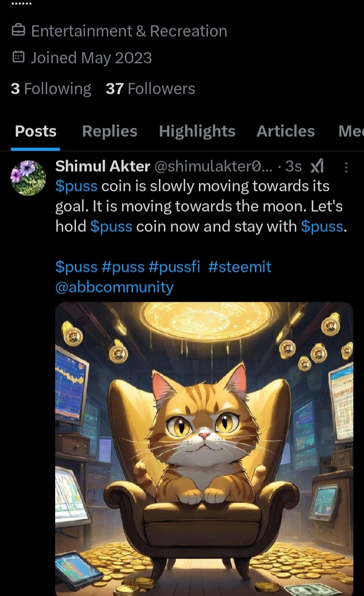This screenshot has height=596, width=364.
Task: View the 37 Followers list
Action: pos(151,88)
